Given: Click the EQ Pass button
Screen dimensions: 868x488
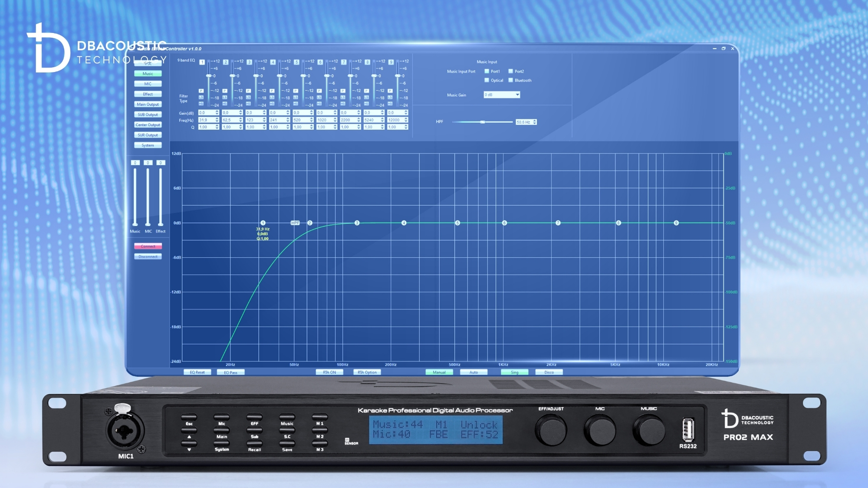Looking at the screenshot, I should [x=231, y=372].
